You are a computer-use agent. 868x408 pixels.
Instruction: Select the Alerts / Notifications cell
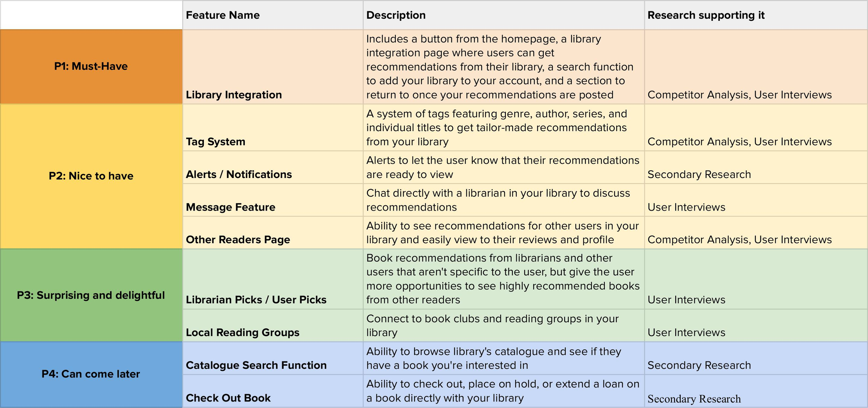tap(239, 174)
